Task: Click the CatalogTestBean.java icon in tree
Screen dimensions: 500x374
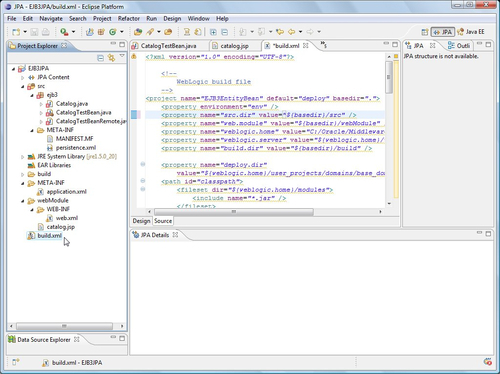Action: pos(50,113)
